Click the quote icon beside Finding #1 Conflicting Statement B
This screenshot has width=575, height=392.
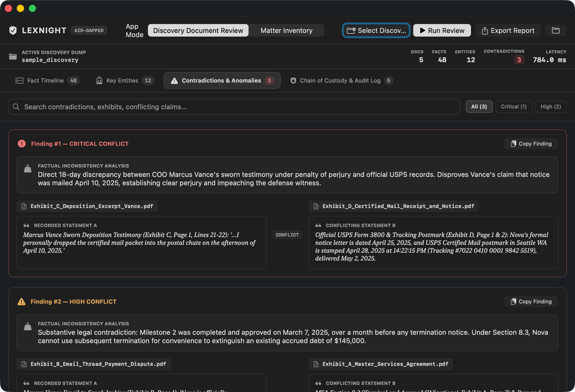tap(318, 226)
